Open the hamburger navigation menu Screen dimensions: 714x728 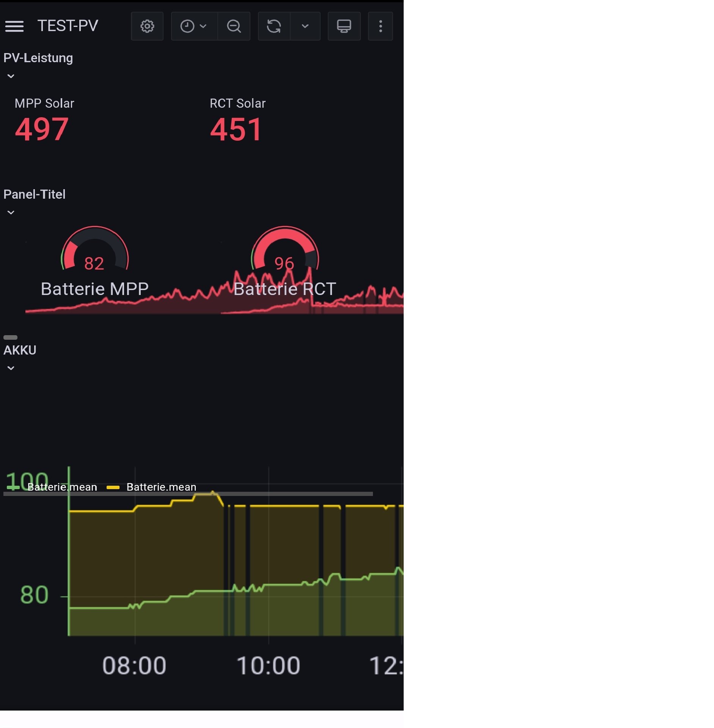14,26
